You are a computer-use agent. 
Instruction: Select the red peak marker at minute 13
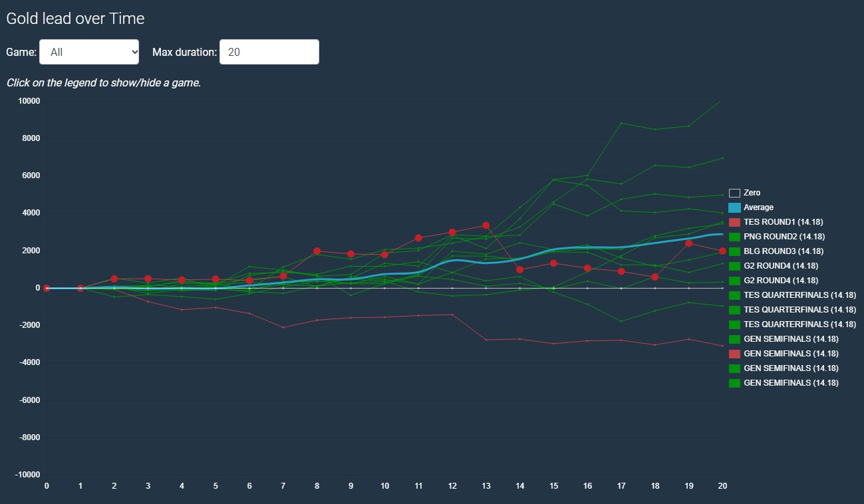point(486,225)
